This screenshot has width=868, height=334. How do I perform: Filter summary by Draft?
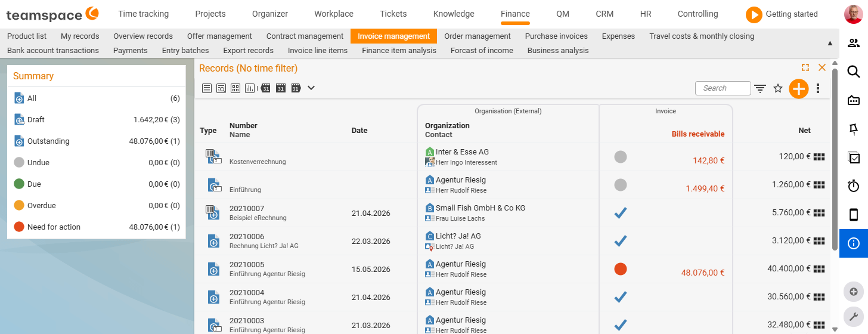point(97,120)
